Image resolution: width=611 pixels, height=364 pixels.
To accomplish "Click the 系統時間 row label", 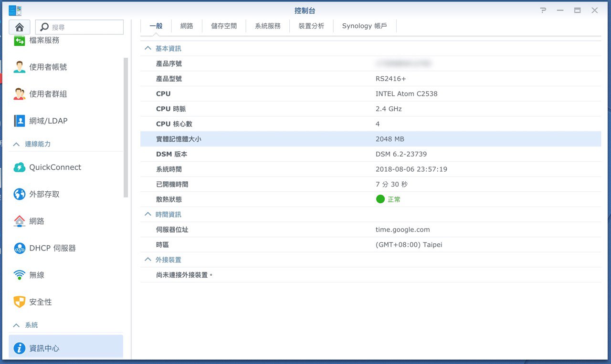I will (x=169, y=169).
